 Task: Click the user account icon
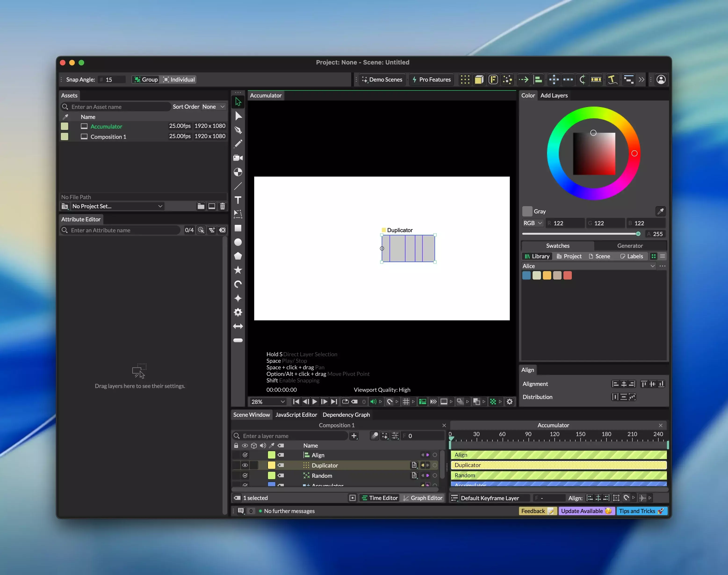(661, 79)
